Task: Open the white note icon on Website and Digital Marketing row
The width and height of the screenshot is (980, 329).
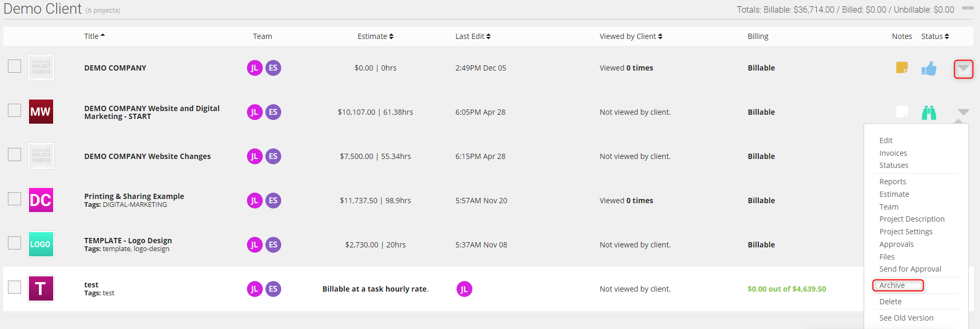Action: click(902, 112)
